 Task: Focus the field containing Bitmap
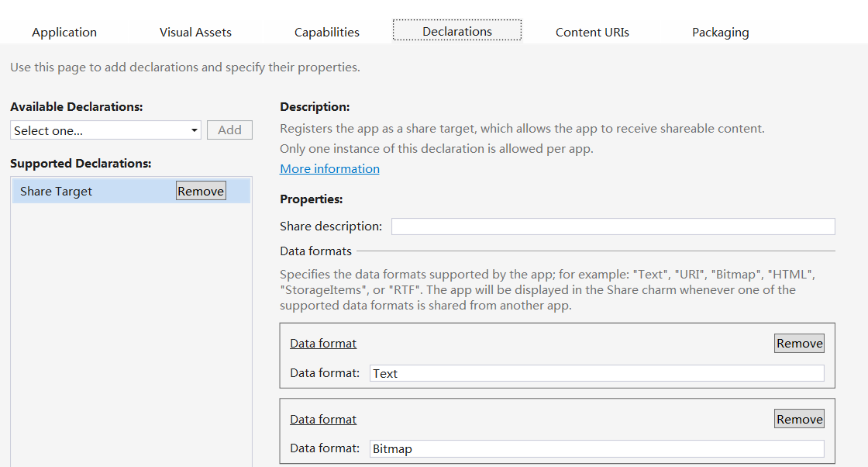pos(597,449)
